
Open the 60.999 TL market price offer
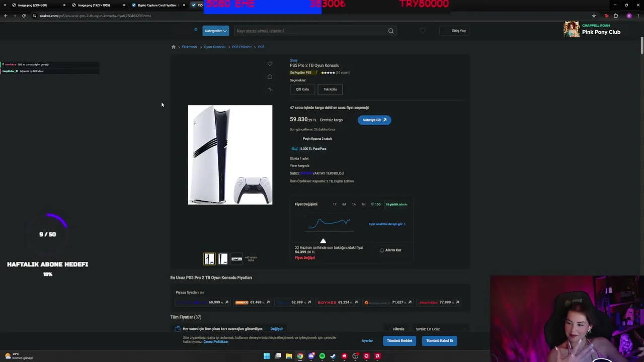[x=202, y=302]
